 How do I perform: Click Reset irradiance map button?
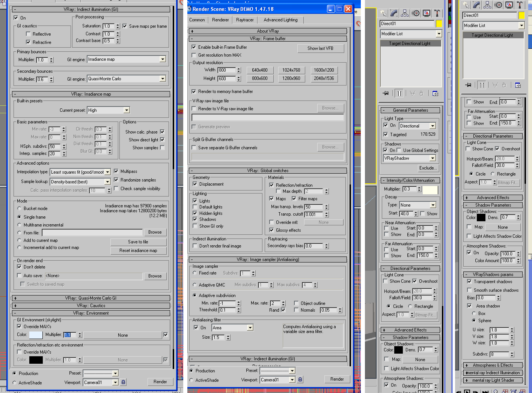pos(138,250)
